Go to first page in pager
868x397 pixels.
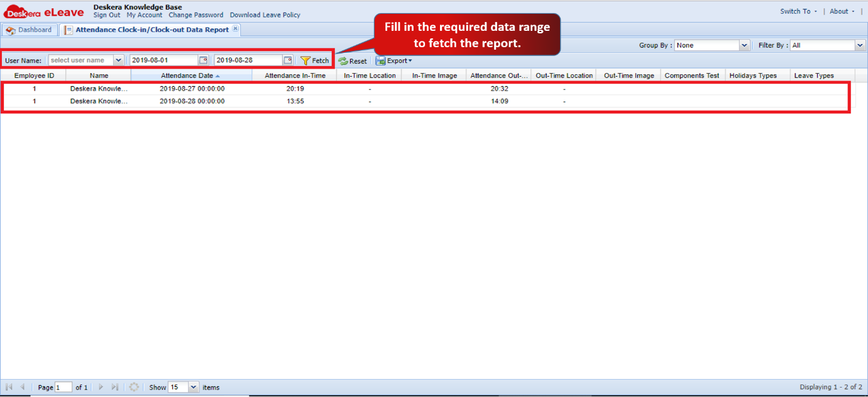point(9,387)
